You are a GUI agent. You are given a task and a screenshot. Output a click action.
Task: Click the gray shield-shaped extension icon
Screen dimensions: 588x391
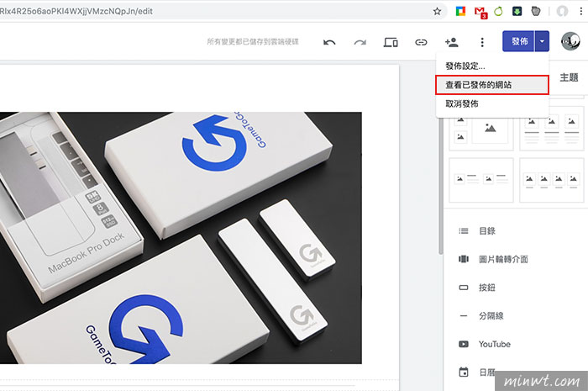pyautogui.click(x=536, y=11)
